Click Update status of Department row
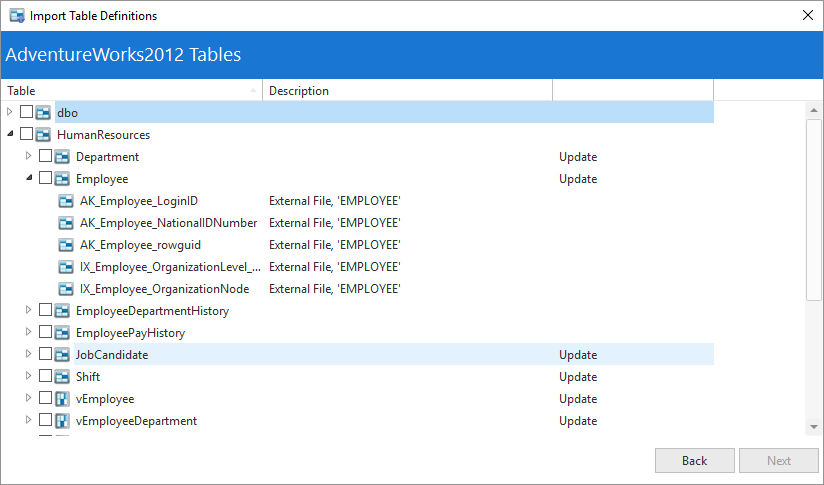 pos(578,157)
